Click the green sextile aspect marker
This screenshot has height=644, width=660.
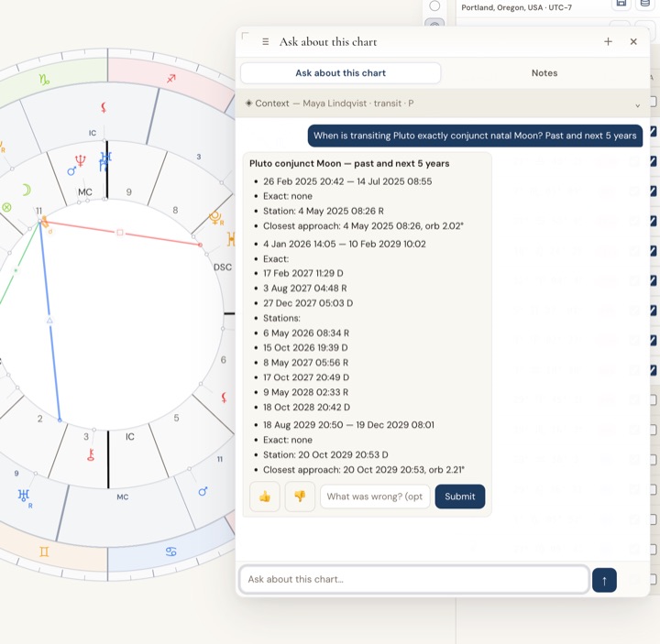click(x=16, y=270)
